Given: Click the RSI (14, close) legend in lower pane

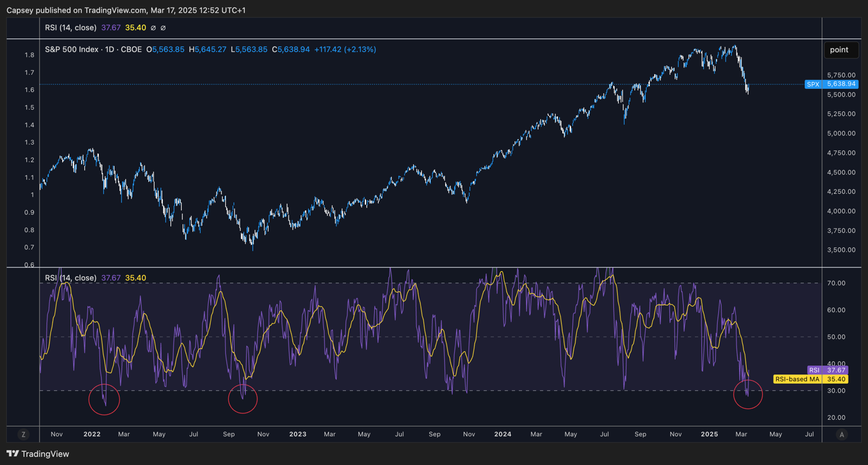Looking at the screenshot, I should tap(70, 277).
